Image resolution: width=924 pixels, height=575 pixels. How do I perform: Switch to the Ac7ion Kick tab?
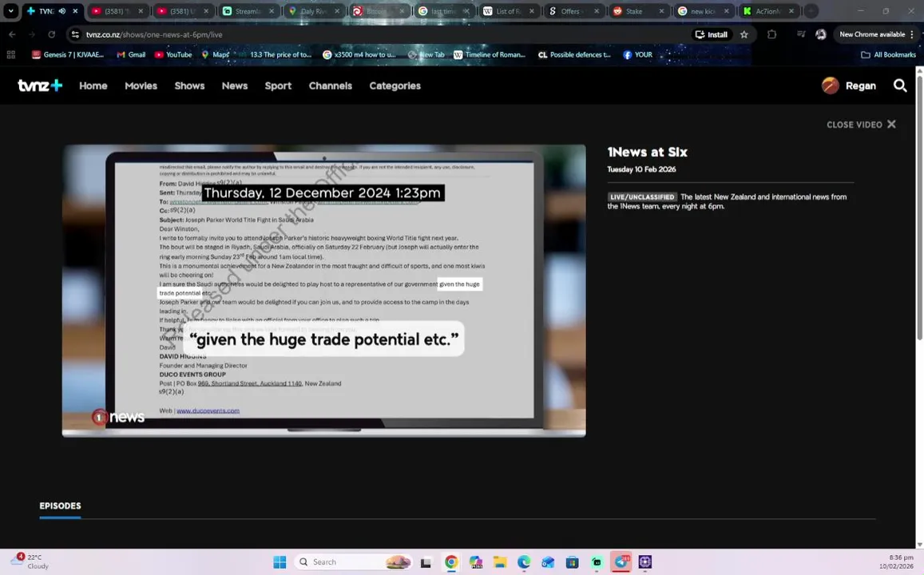click(768, 10)
